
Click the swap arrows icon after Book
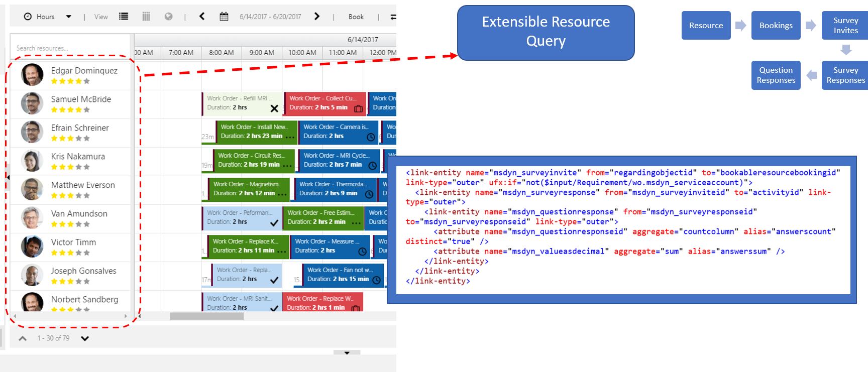(x=393, y=17)
